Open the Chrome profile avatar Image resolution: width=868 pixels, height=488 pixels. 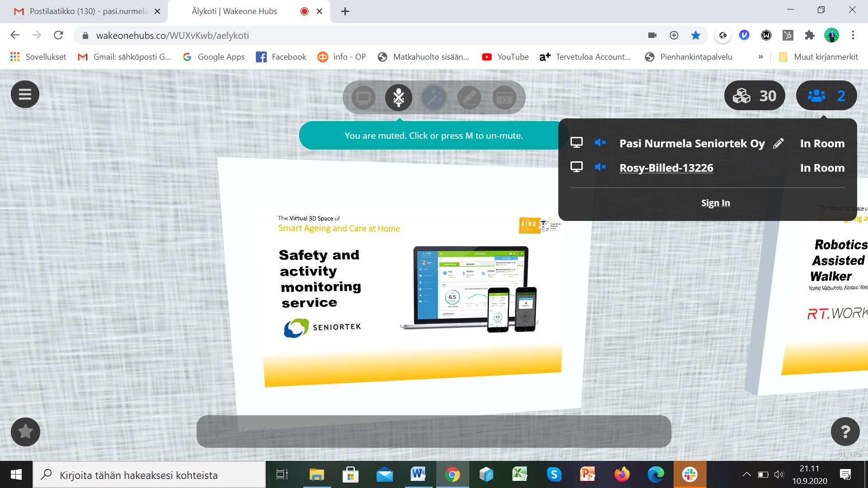831,35
